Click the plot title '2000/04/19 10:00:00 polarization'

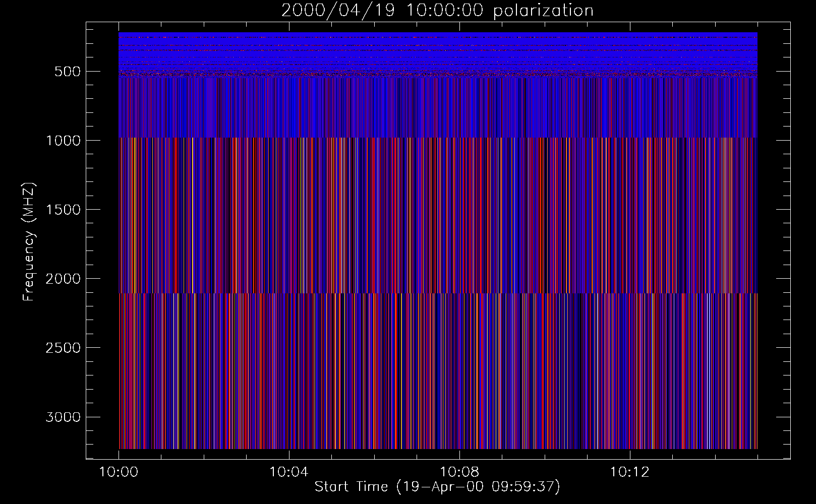click(x=437, y=11)
